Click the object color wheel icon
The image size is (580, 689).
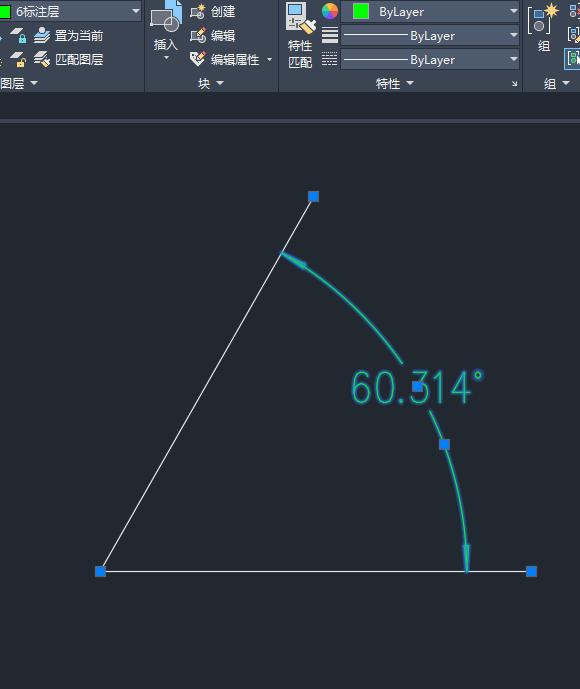330,11
